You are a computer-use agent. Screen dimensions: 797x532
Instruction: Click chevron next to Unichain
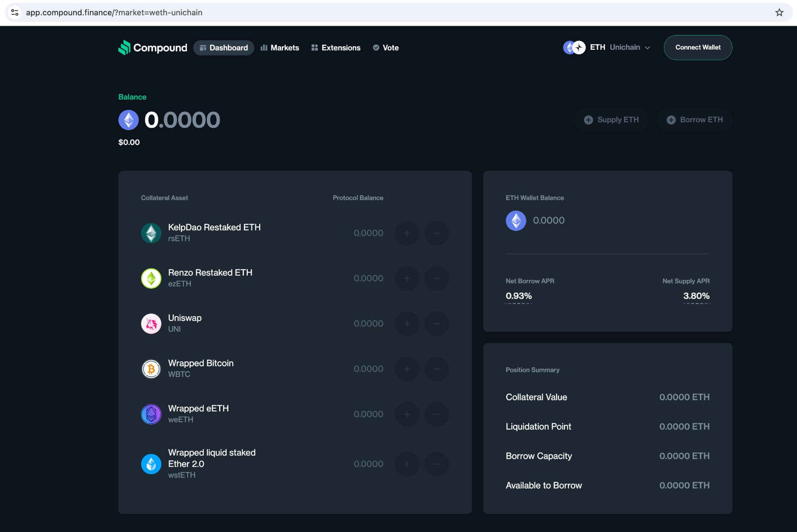648,48
